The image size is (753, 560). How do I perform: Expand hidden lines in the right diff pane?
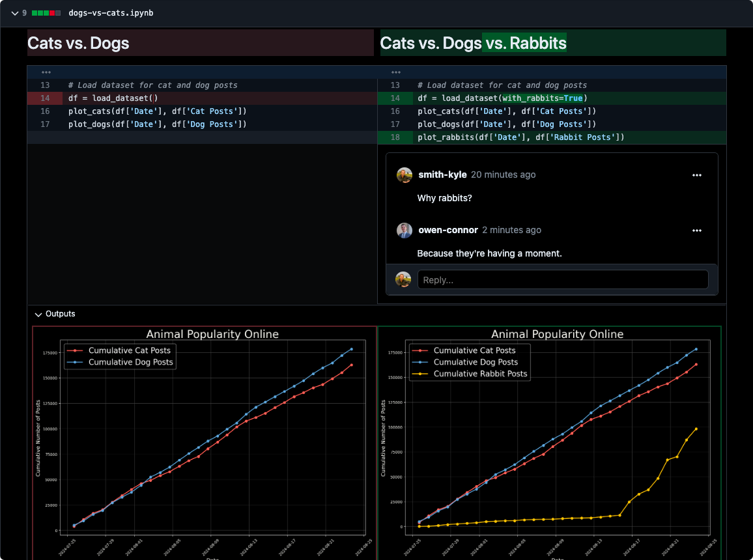pos(395,72)
